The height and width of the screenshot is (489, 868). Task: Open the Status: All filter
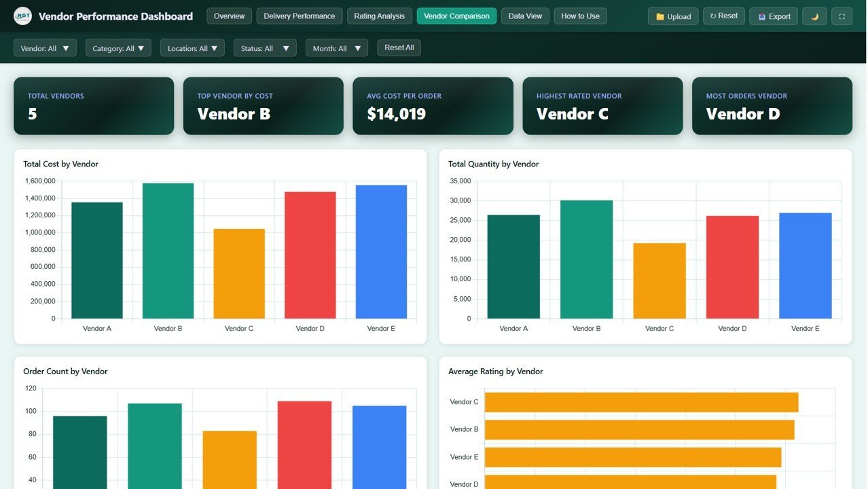point(265,48)
